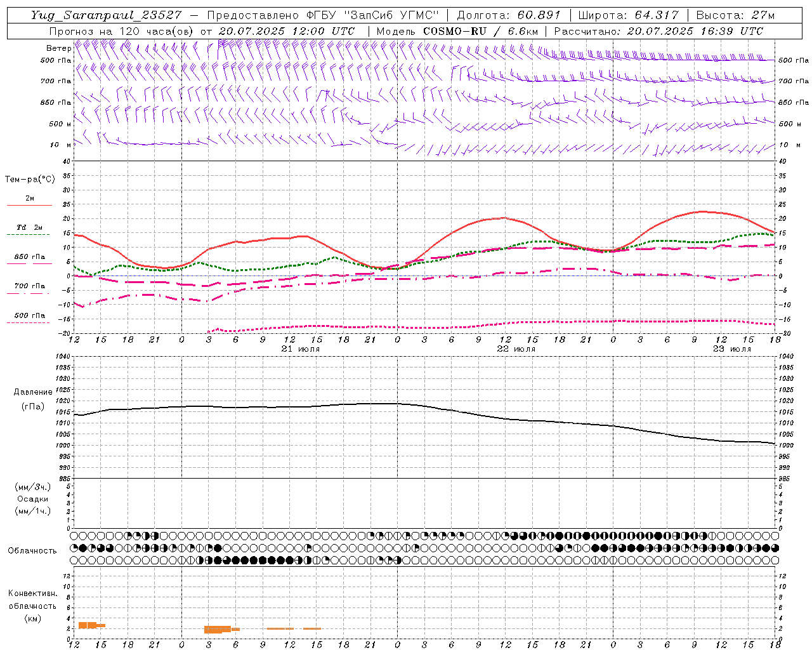Click the Td 2м dew point legend entry
The image size is (812, 650).
click(x=30, y=227)
